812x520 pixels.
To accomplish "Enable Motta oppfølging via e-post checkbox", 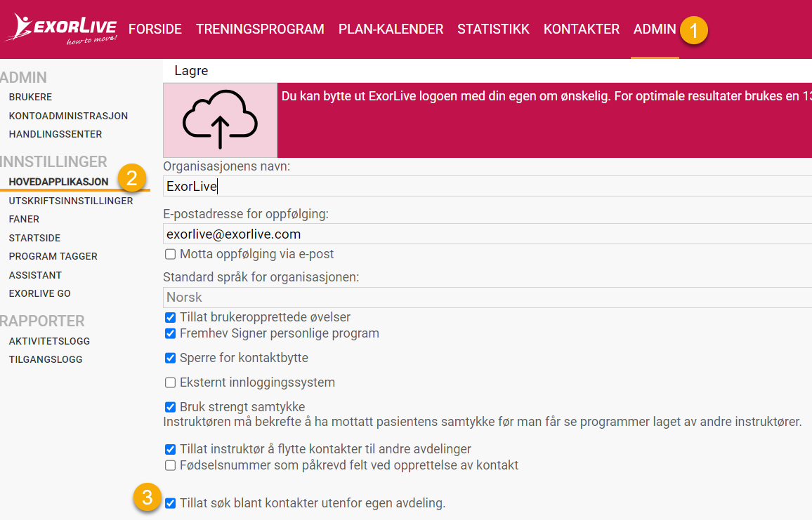I will click(x=171, y=254).
